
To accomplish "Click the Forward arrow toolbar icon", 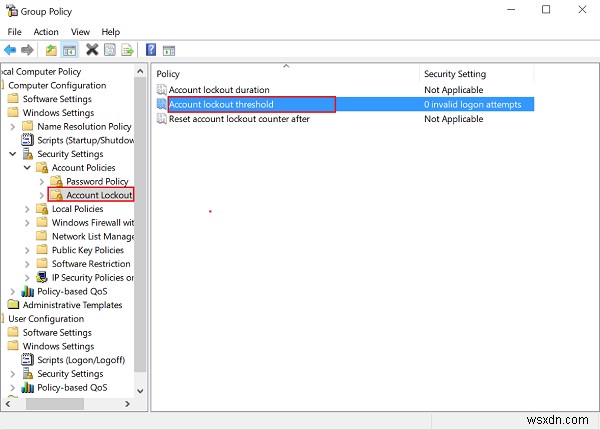I will coord(27,50).
